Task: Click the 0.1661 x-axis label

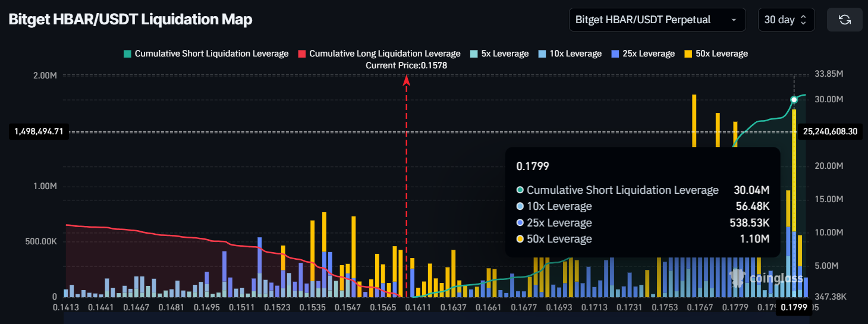Action: point(489,307)
